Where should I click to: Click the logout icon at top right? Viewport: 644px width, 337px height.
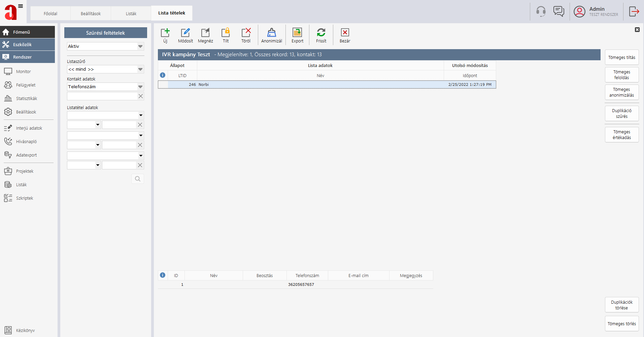click(634, 11)
